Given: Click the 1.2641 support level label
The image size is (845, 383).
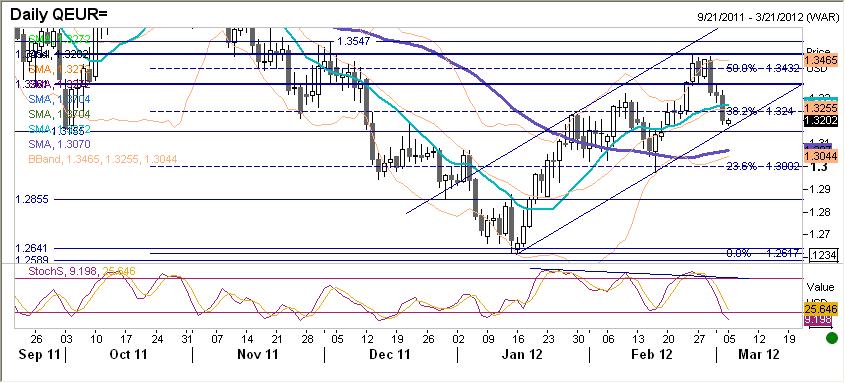Looking at the screenshot, I should [32, 248].
